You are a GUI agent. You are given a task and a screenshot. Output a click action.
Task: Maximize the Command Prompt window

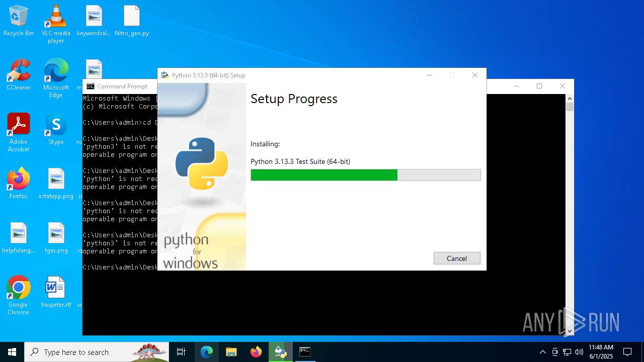click(539, 86)
